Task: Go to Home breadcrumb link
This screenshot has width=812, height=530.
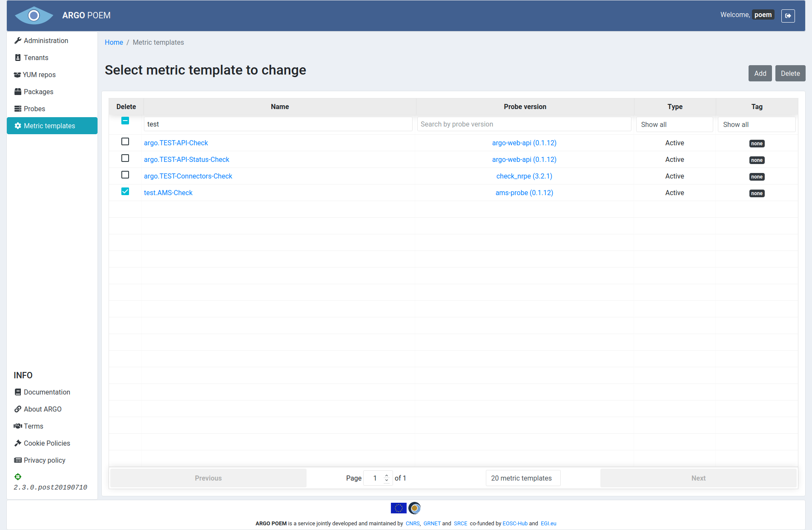Action: tap(114, 42)
